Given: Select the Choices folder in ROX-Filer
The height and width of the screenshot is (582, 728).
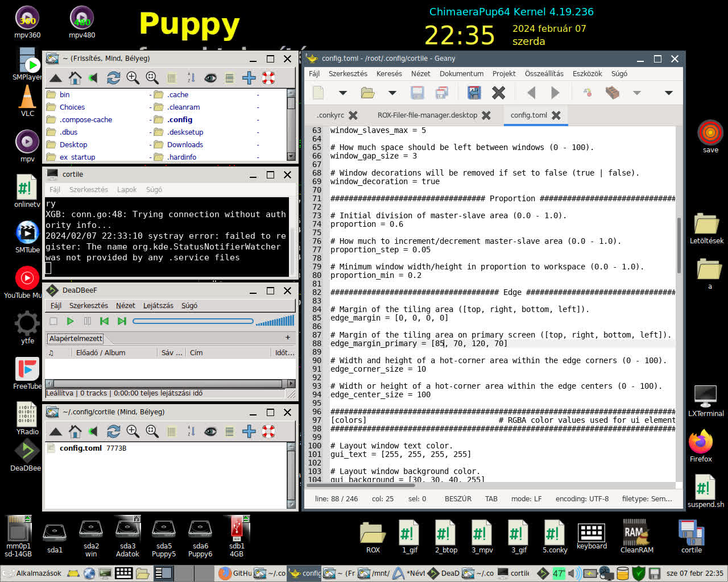Looking at the screenshot, I should click(72, 107).
